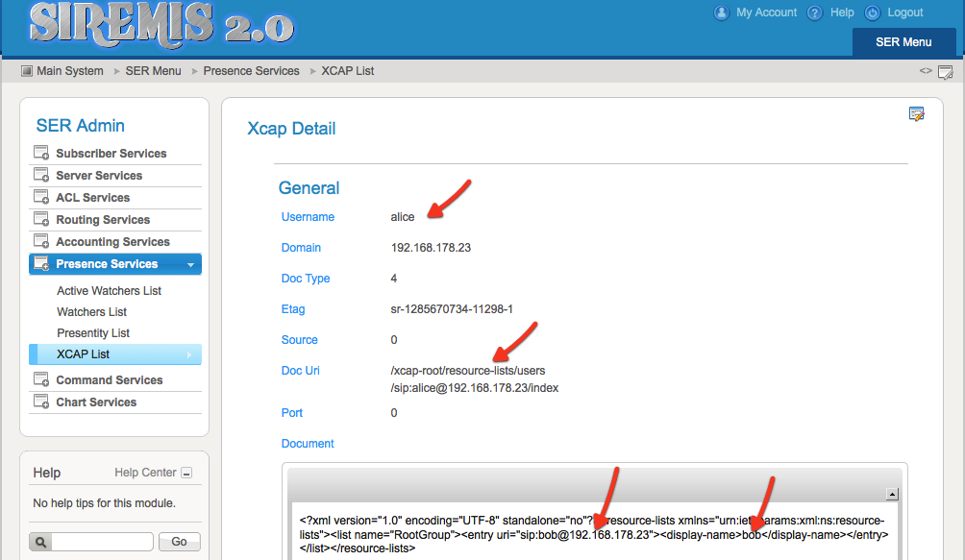The image size is (965, 560).
Task: Expand ACL Services menu
Action: tap(92, 198)
